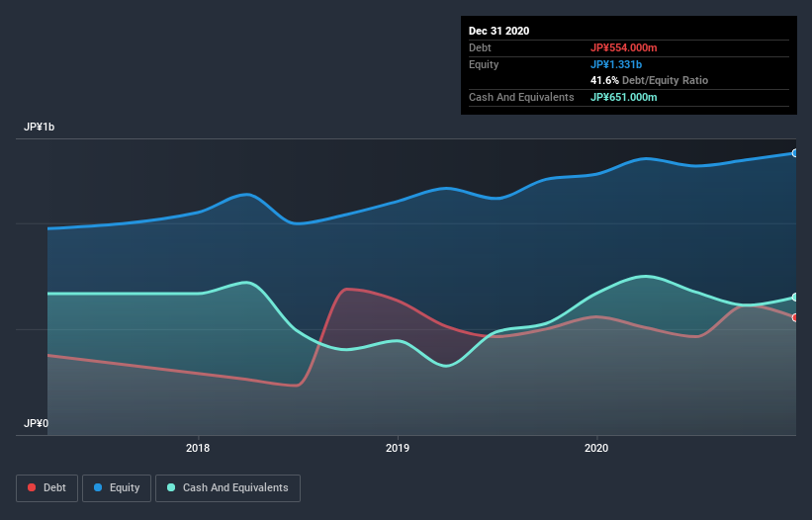Click the 2018 x-axis label

point(198,448)
